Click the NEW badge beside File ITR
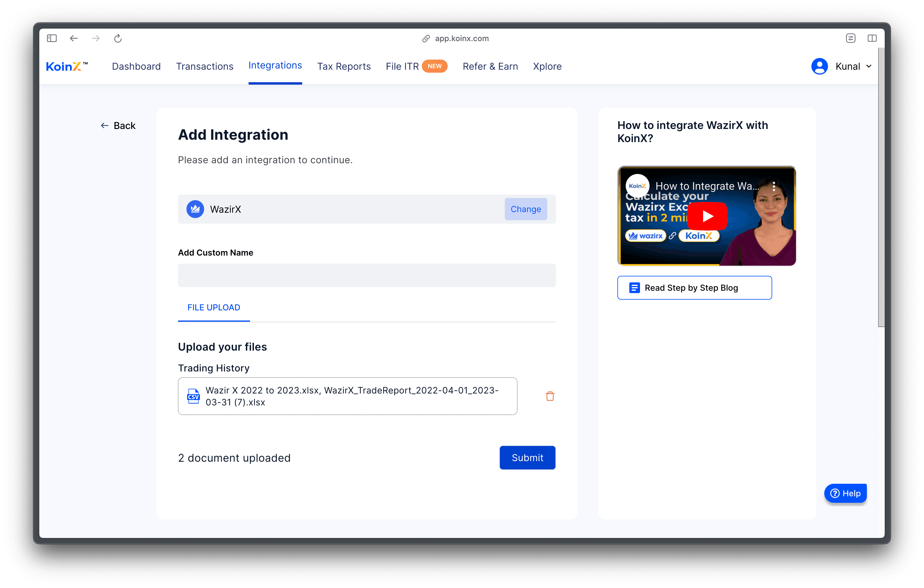Image resolution: width=924 pixels, height=588 pixels. point(435,66)
